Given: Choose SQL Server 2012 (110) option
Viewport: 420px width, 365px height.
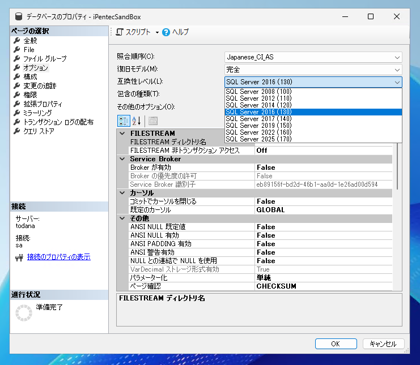Looking at the screenshot, I should pos(313,98).
